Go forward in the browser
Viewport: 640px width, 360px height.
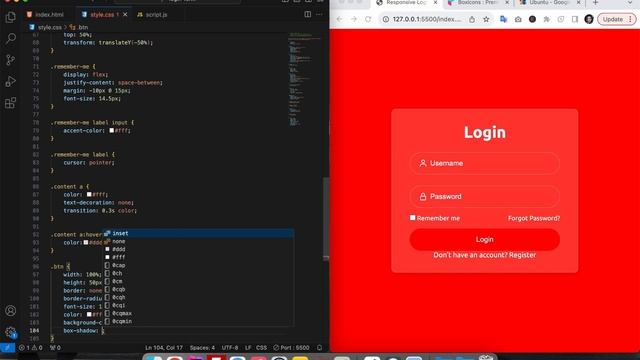coord(354,19)
